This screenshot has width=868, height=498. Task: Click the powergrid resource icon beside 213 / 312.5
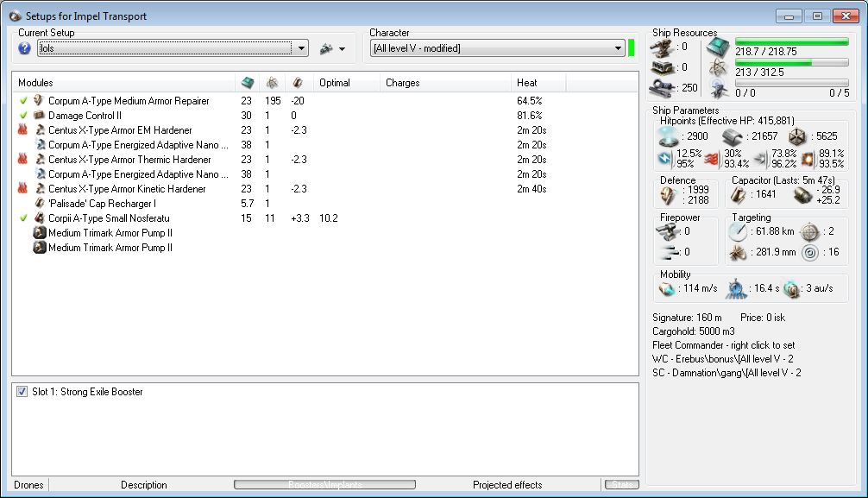pyautogui.click(x=719, y=68)
